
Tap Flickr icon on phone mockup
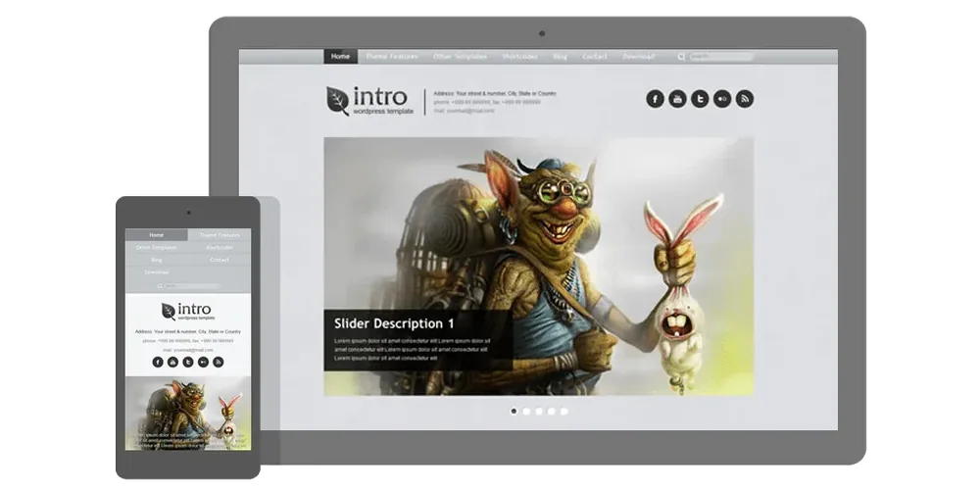tap(203, 362)
